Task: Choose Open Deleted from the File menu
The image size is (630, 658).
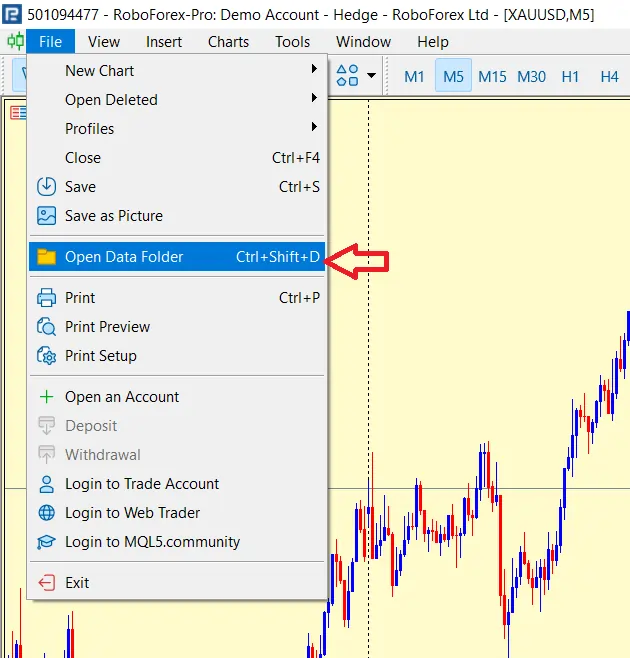Action: pos(177,99)
